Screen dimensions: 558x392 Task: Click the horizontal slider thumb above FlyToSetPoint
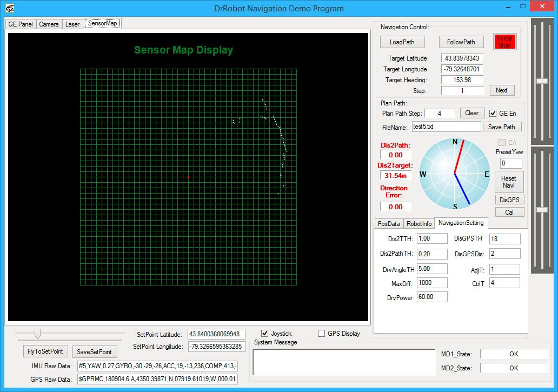37,333
